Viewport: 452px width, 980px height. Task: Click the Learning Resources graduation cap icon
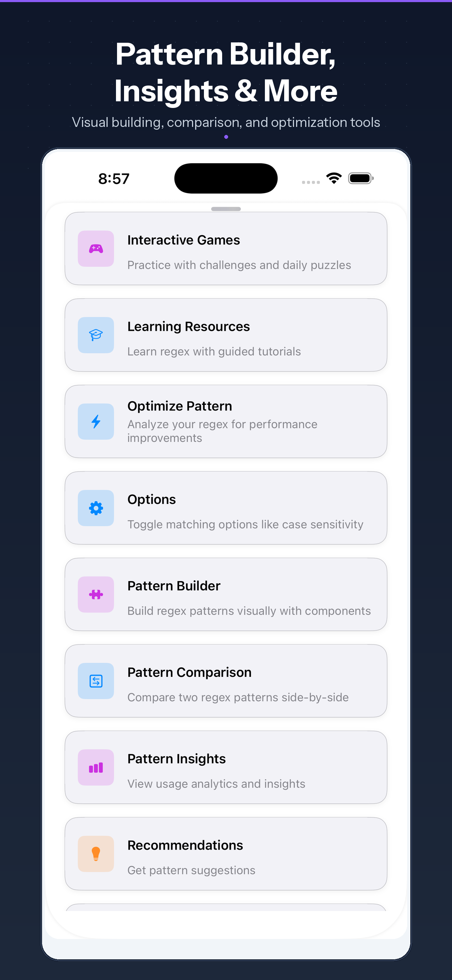pos(96,335)
